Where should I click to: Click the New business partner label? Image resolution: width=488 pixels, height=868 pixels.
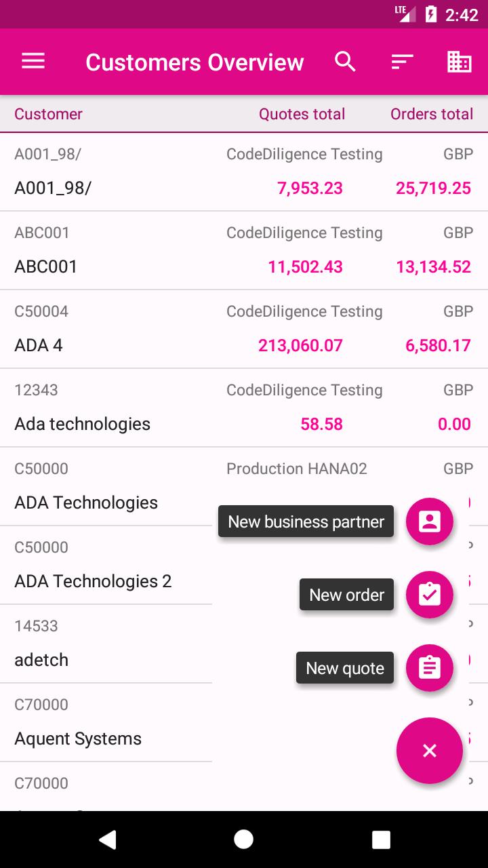click(x=306, y=521)
